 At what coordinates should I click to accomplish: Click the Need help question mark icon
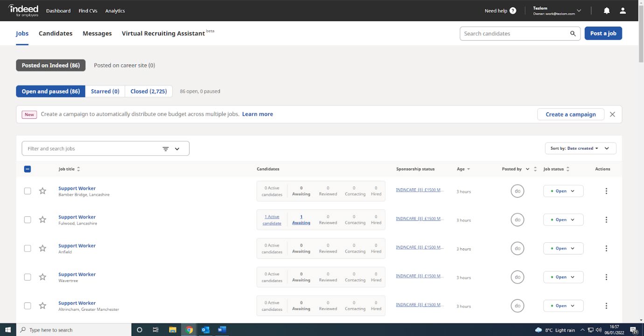[x=513, y=11]
